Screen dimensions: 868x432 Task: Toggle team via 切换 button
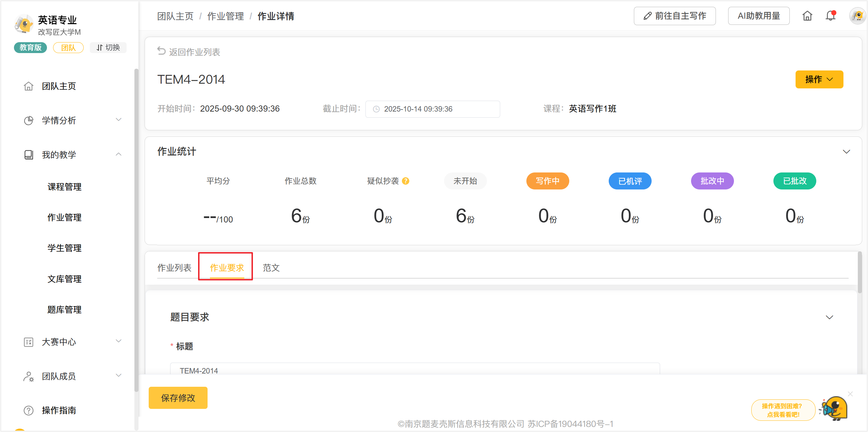(108, 48)
